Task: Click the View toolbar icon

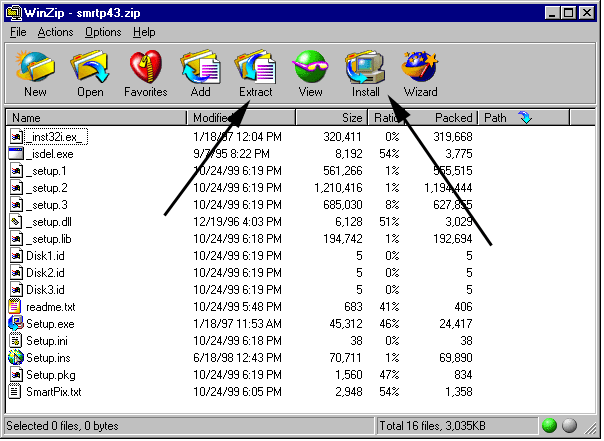Action: [x=310, y=67]
